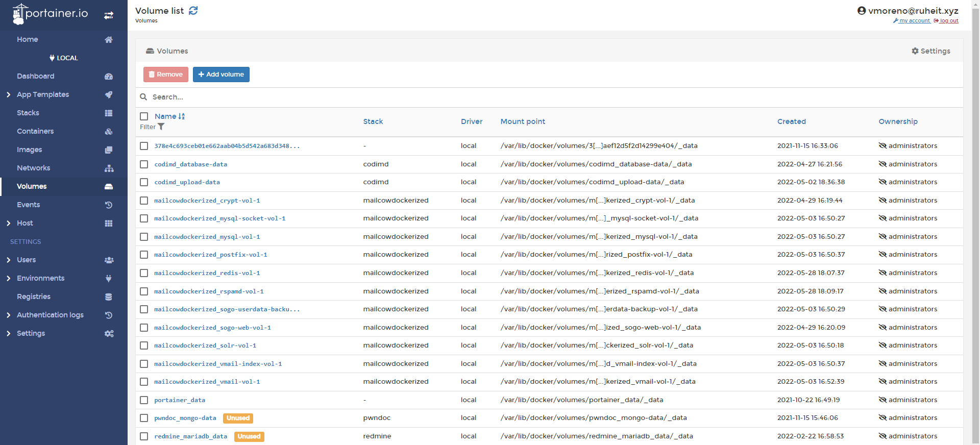This screenshot has height=445, width=980.
Task: Select the codimd_database-data volume checkbox
Action: [144, 164]
